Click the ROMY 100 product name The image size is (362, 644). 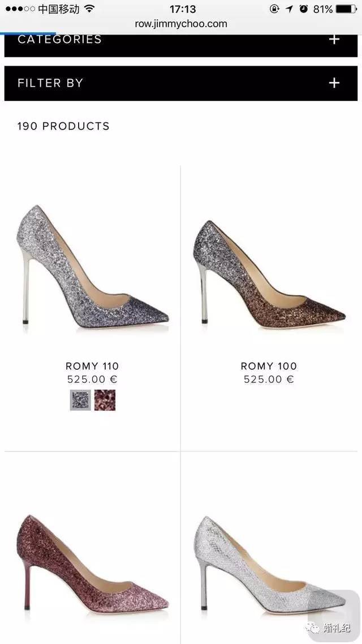[269, 366]
